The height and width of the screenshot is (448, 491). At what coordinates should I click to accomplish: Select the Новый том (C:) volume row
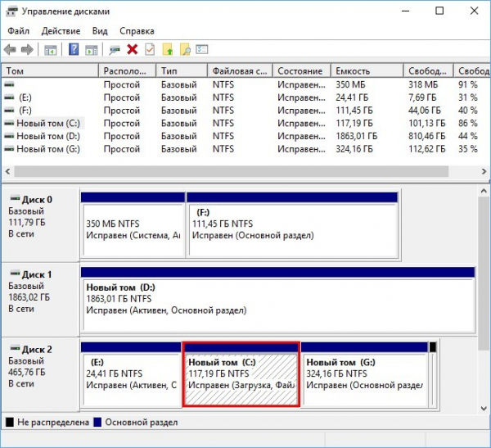(245, 123)
